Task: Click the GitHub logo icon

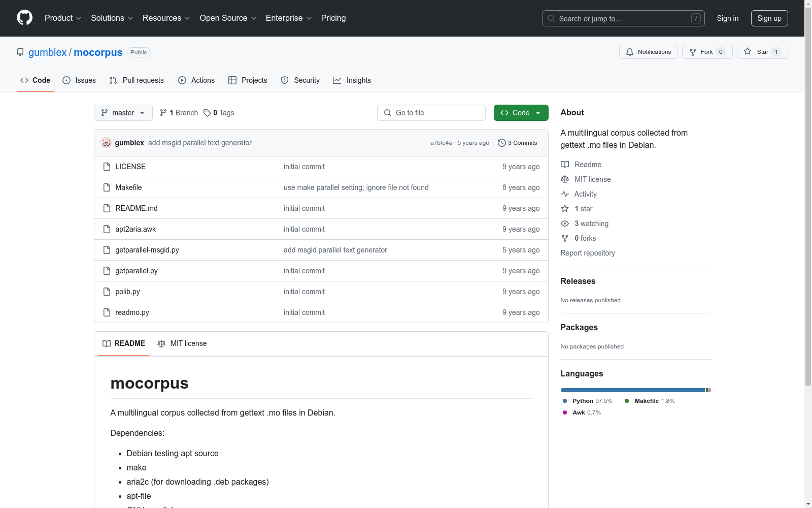Action: 24,18
